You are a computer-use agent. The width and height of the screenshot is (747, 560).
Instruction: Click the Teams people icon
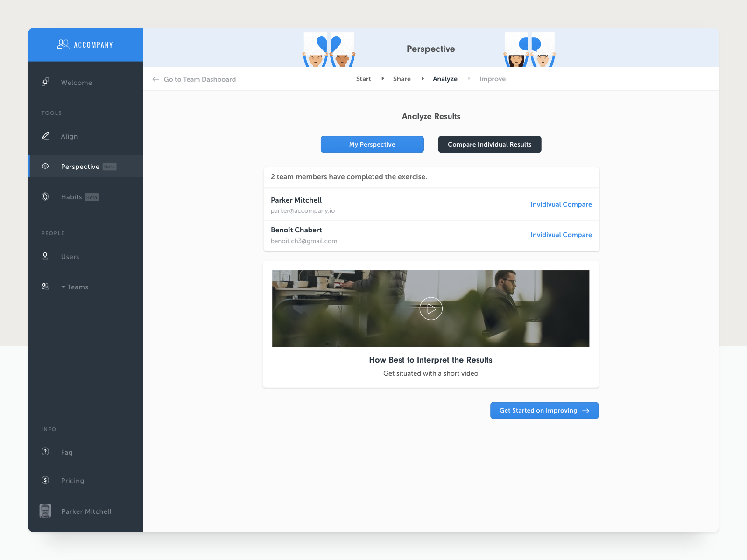coord(45,287)
